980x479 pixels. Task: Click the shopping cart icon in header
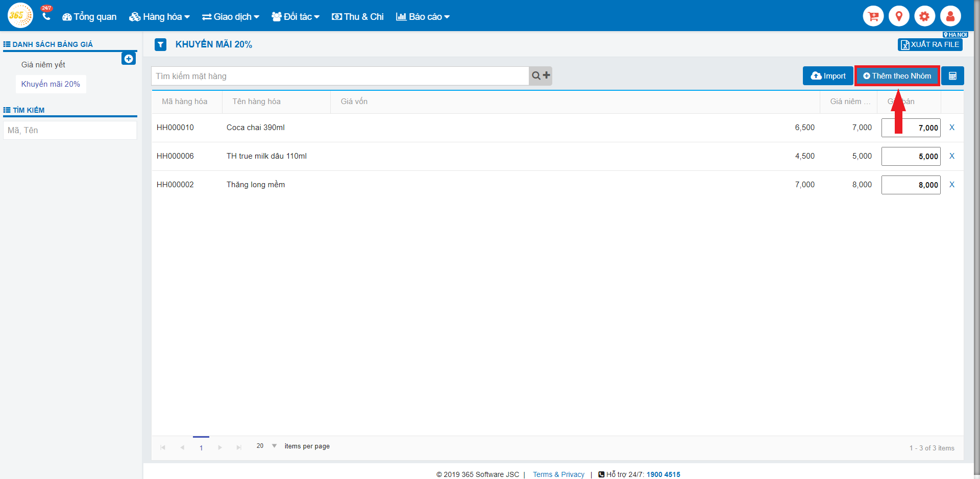(x=873, y=16)
